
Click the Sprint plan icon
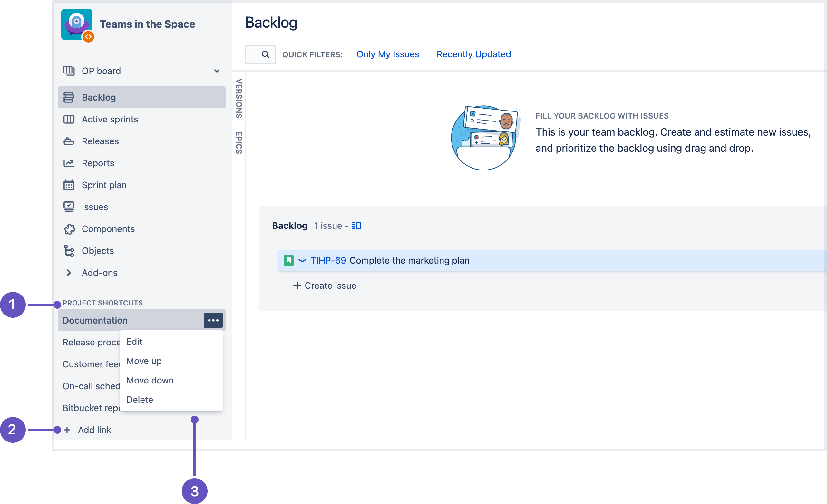[x=69, y=185]
